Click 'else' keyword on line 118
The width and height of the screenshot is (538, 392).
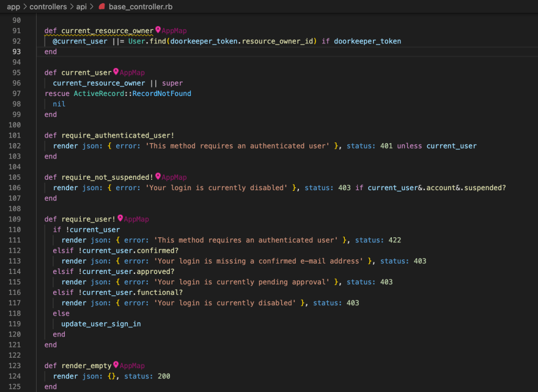click(61, 313)
